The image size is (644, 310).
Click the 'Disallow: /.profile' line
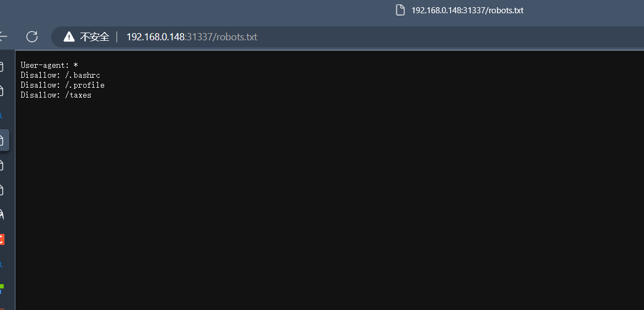pos(62,85)
